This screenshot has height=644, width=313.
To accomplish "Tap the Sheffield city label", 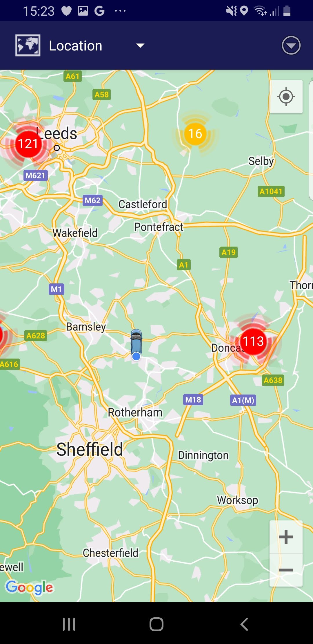I will point(90,449).
